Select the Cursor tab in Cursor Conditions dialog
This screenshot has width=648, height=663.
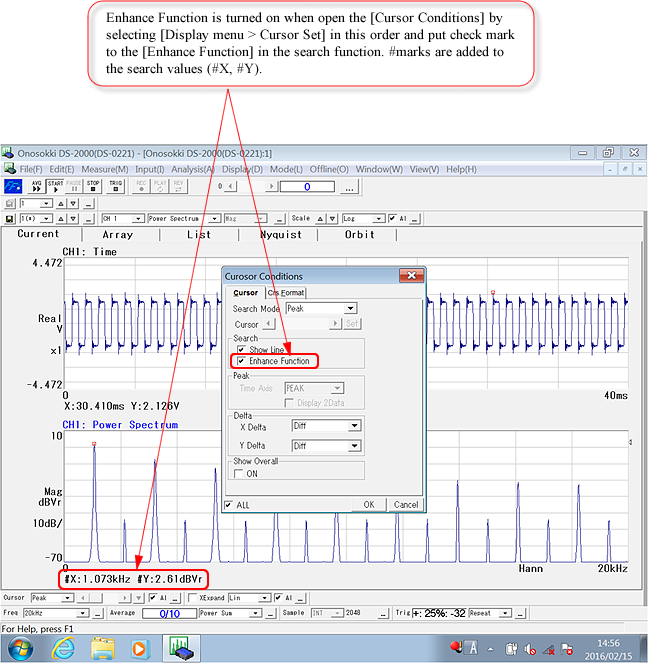246,293
